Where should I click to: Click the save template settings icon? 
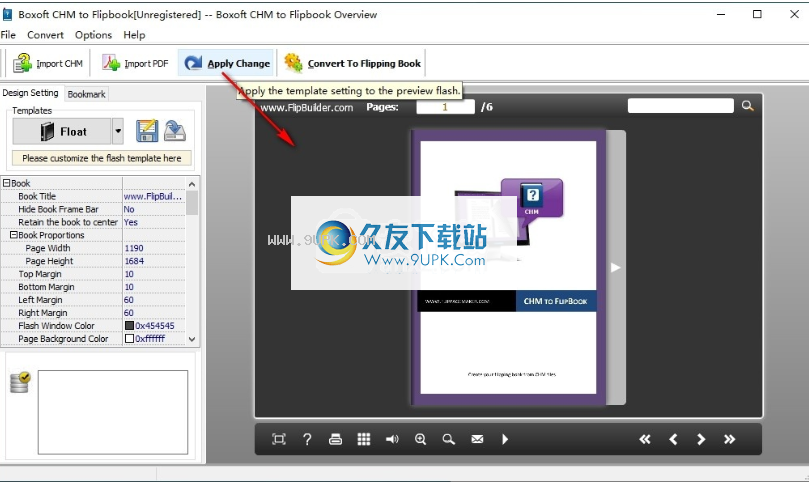(147, 131)
